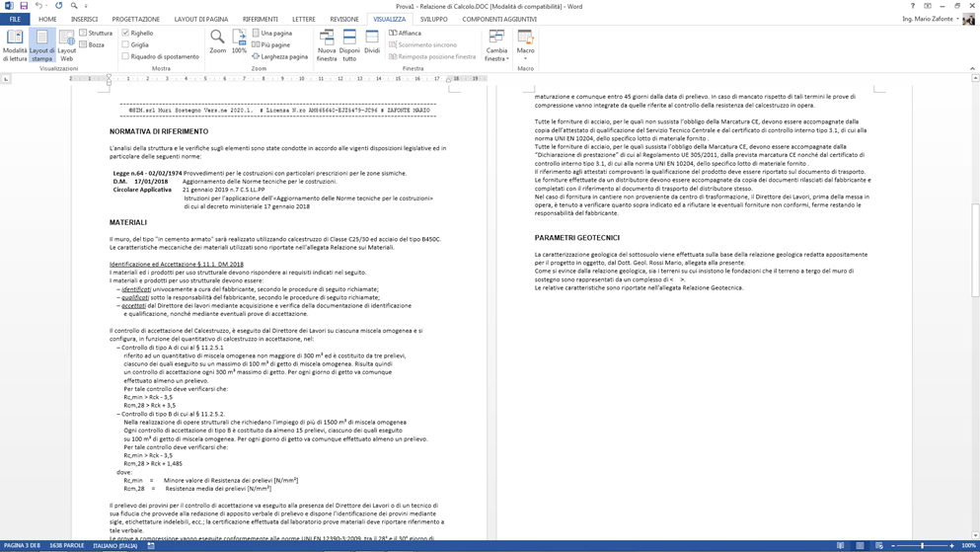Click the macro recording status bar icon

(x=151, y=546)
